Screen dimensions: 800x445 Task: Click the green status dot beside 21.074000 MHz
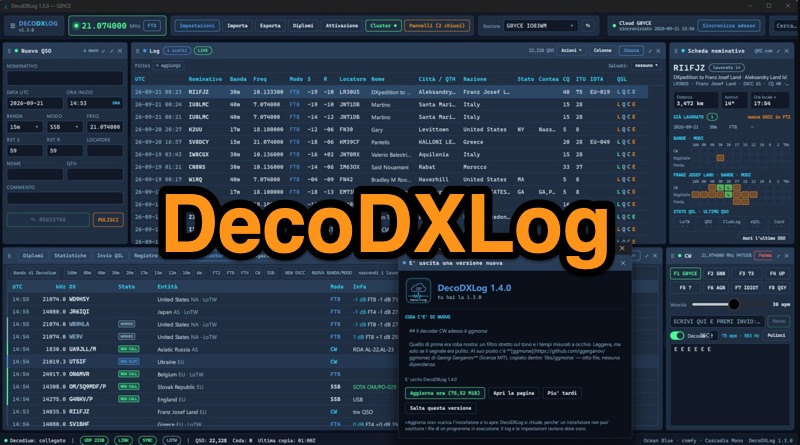pyautogui.click(x=77, y=26)
